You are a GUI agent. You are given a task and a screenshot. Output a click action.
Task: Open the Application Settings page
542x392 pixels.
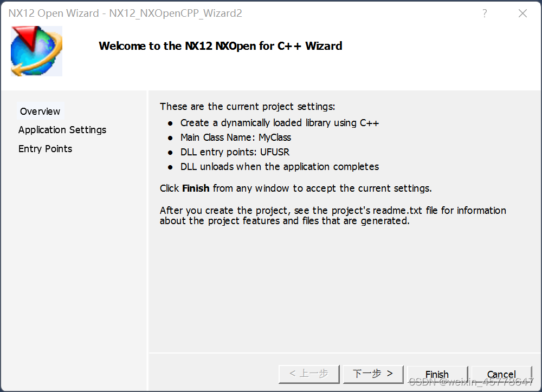(62, 130)
